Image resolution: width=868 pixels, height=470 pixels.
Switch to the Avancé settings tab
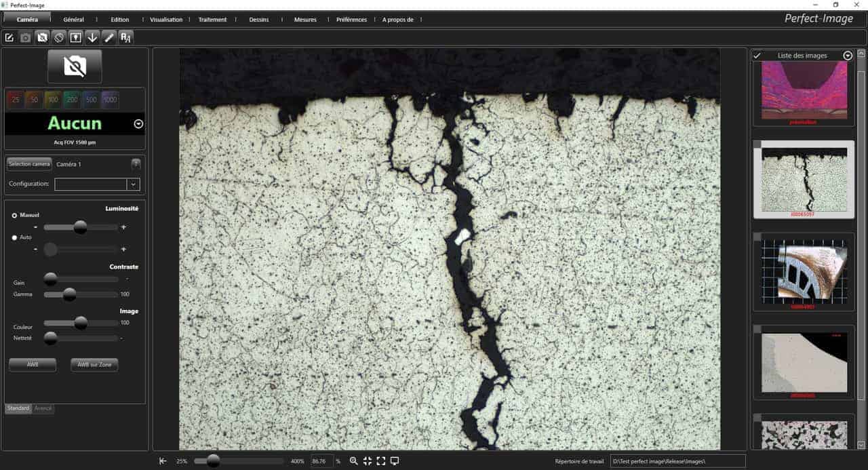(43, 408)
